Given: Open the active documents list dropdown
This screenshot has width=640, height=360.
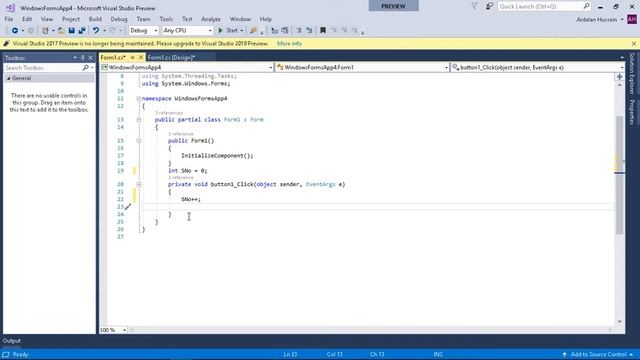Looking at the screenshot, I should (x=621, y=58).
